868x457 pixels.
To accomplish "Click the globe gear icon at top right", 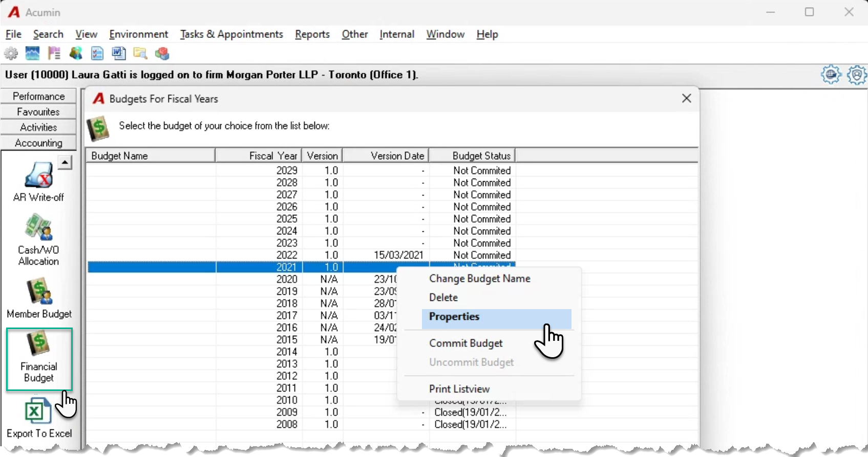I will (831, 75).
